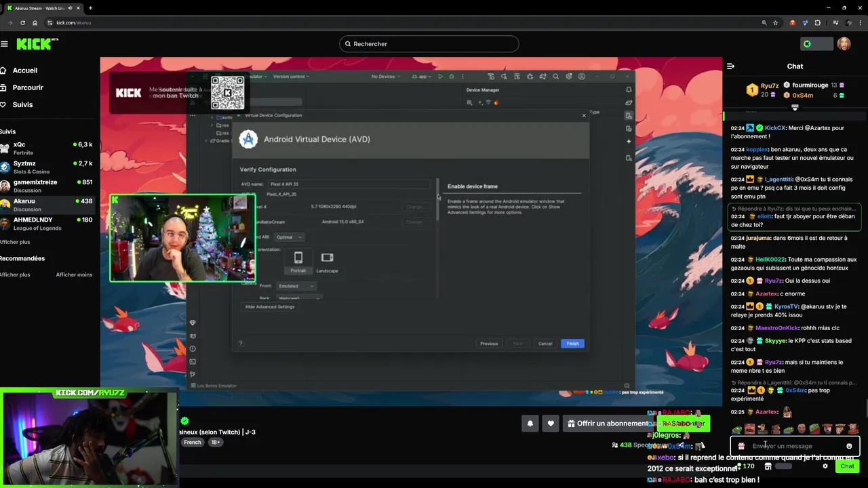Click help question mark in AVD dialog

click(x=240, y=344)
